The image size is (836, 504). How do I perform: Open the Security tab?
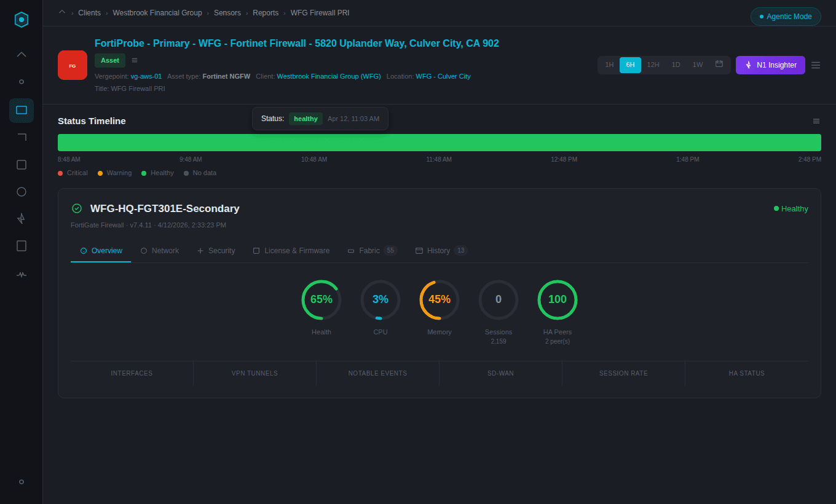pos(216,251)
